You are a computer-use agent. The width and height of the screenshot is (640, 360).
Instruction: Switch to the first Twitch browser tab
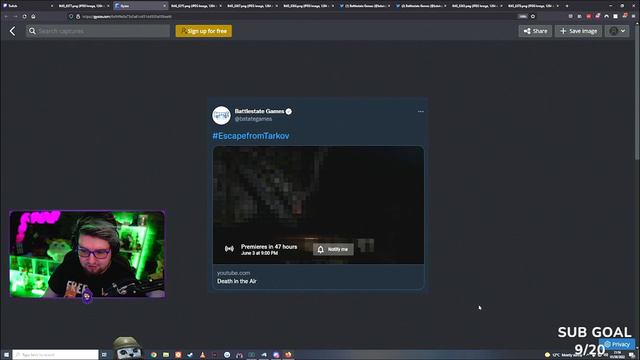(x=27, y=6)
